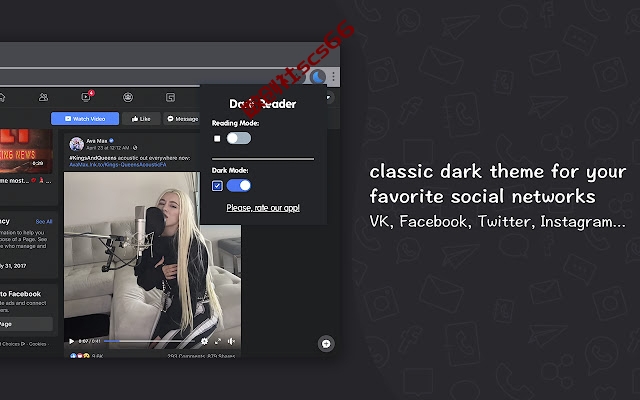
Task: Open the Ava Max profile name
Action: pyautogui.click(x=97, y=141)
